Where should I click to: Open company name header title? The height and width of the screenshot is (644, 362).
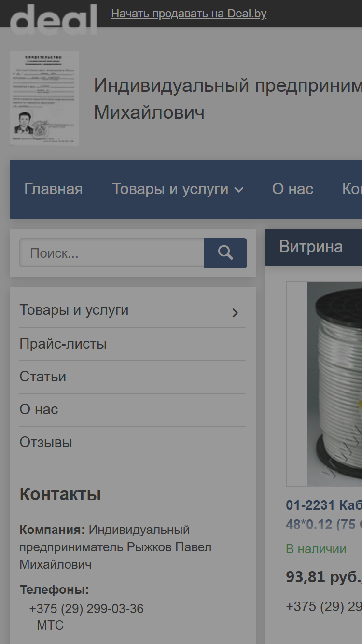pos(228,98)
